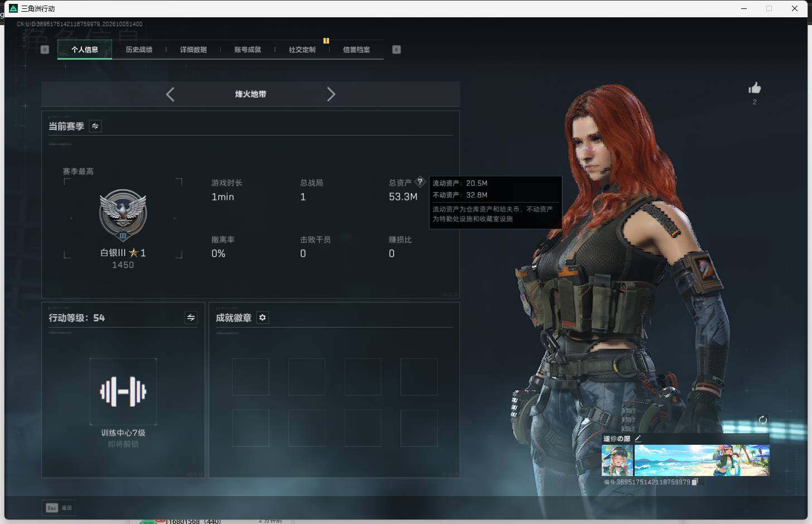Click the Esc 返回 back button
The width and height of the screenshot is (812, 524).
click(x=59, y=508)
